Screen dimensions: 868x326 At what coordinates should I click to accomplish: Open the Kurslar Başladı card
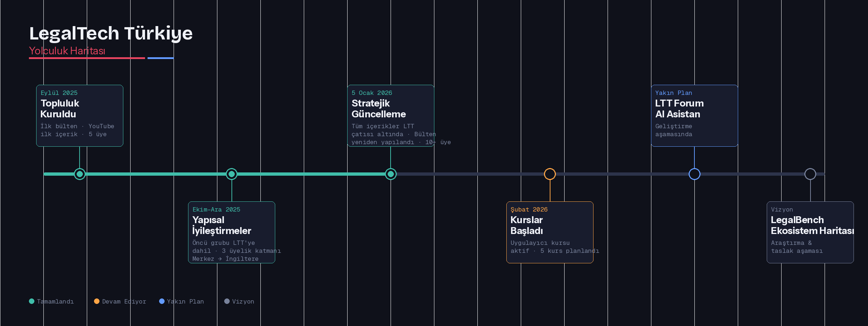pyautogui.click(x=550, y=232)
